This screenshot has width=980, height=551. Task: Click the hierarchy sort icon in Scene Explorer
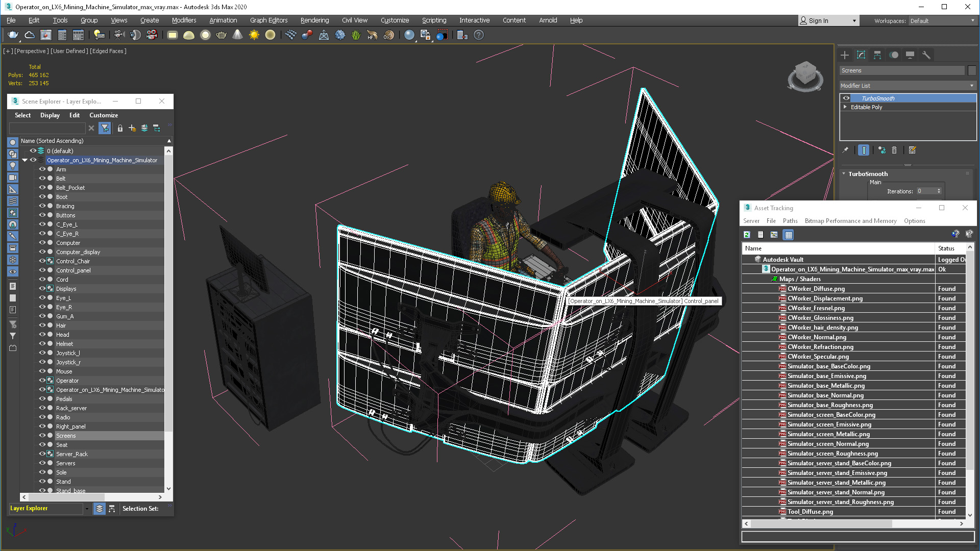pyautogui.click(x=157, y=128)
